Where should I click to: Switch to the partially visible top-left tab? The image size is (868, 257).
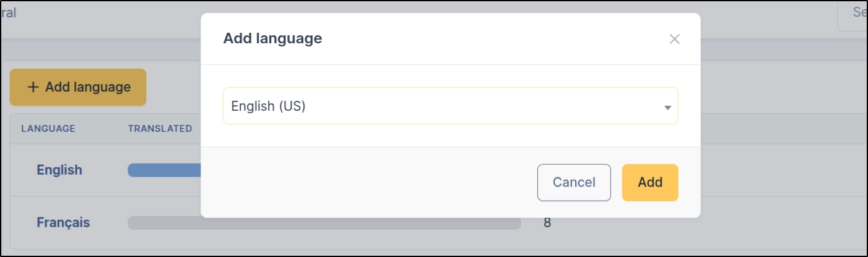(9, 13)
